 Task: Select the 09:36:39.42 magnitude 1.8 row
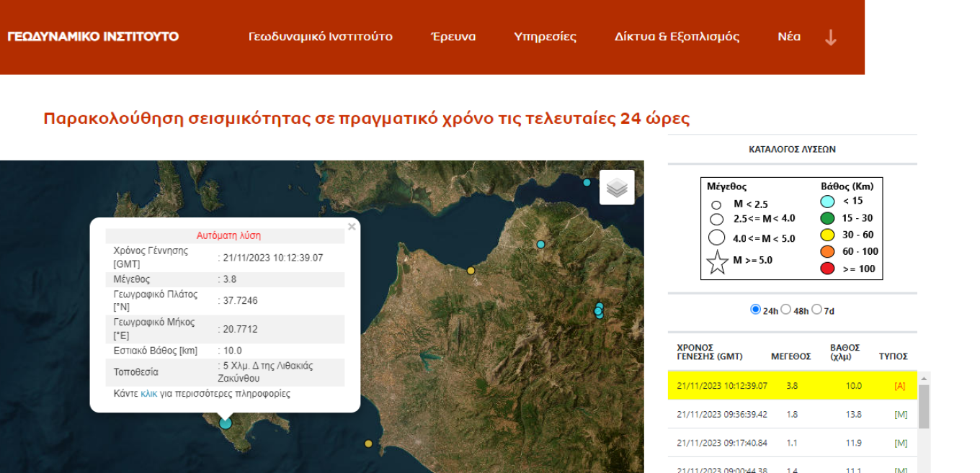tap(792, 415)
